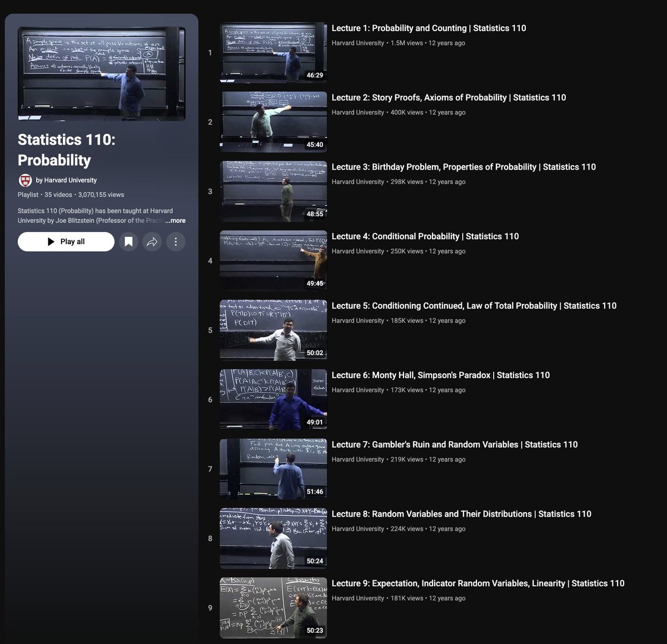Open Lecture 4 video thumbnail
667x644 pixels.
(x=273, y=261)
